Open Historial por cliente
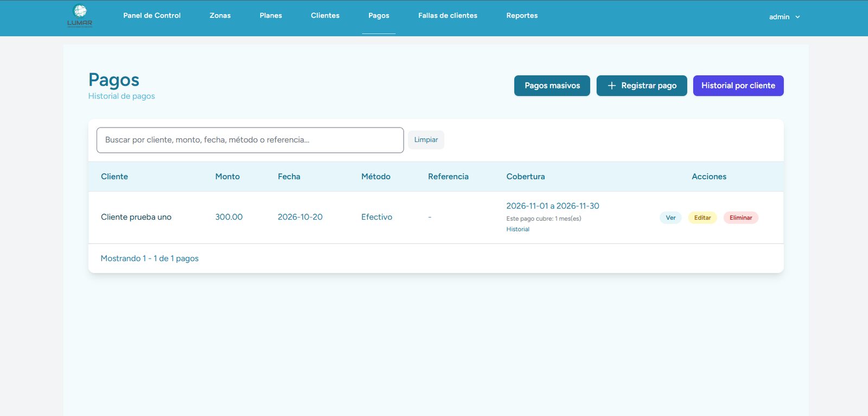Viewport: 868px width, 416px height. 738,86
